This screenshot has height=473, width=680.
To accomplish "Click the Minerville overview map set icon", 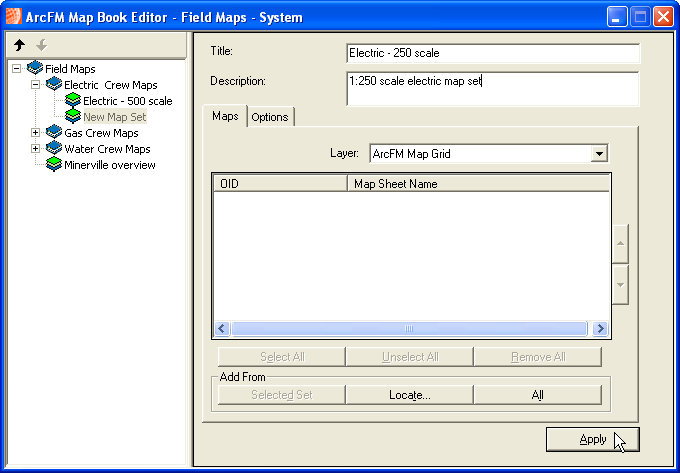I will pyautogui.click(x=54, y=164).
